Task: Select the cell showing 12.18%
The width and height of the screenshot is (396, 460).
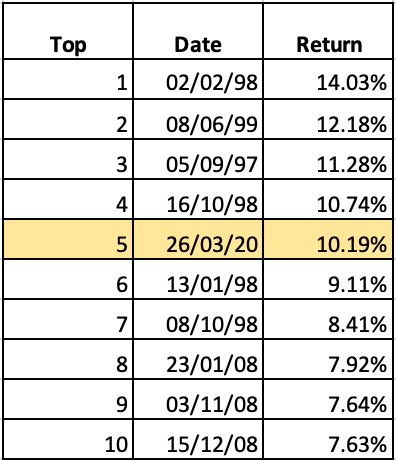Action: coord(328,119)
